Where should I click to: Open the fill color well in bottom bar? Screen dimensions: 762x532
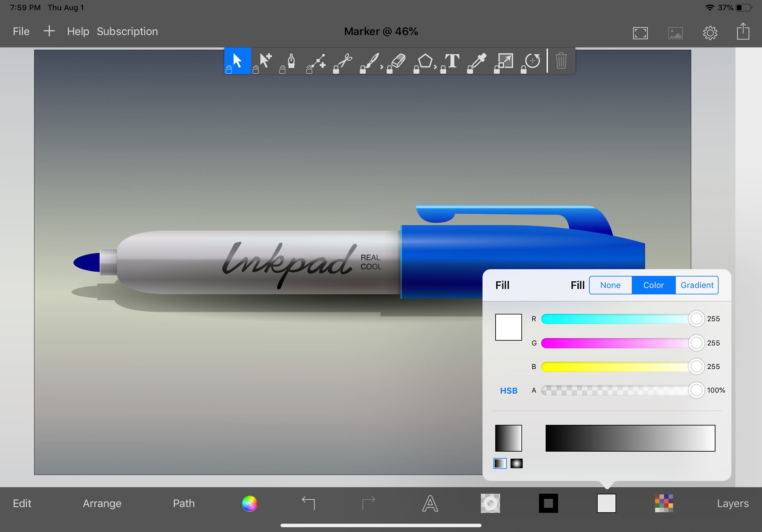click(606, 503)
